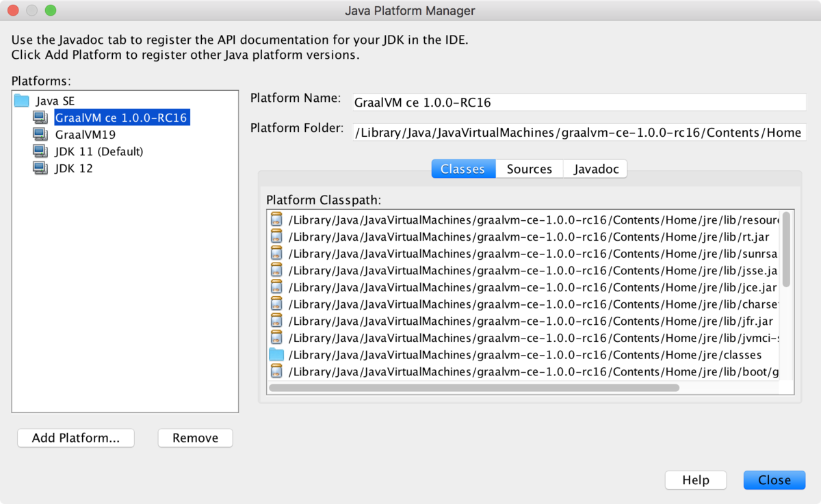821x504 pixels.
Task: Click the GraalVM19 platform icon
Action: tap(40, 135)
